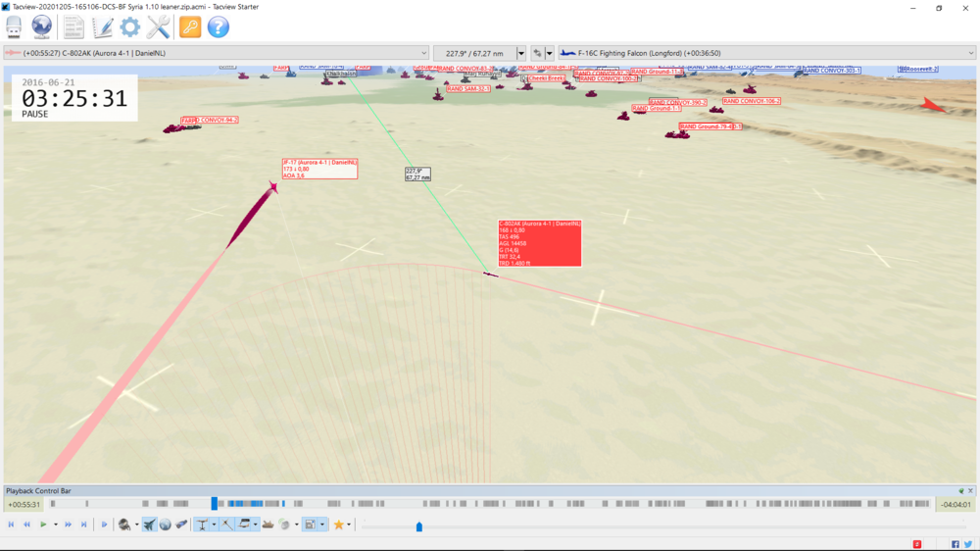Viewport: 980px width, 551px height.
Task: Click the red status indicator in status bar
Action: pos(917,544)
